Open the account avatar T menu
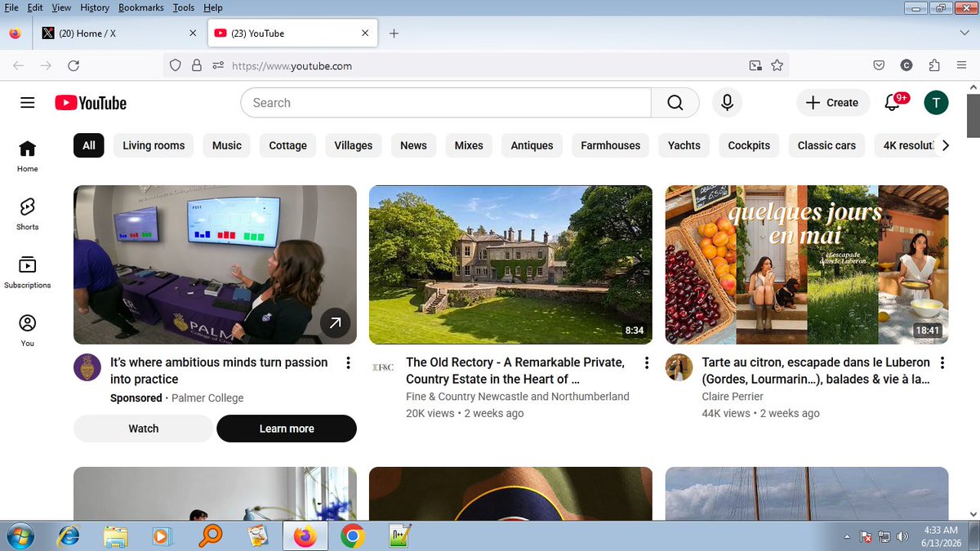The width and height of the screenshot is (980, 551). tap(936, 103)
